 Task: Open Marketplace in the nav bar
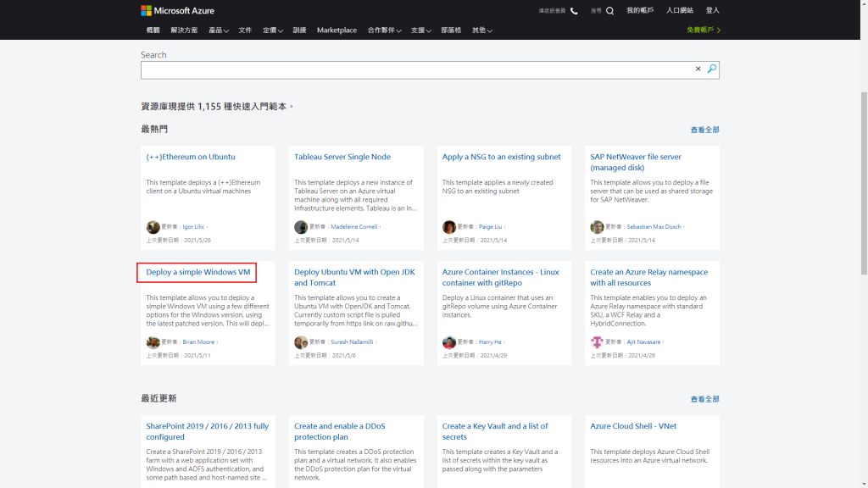337,30
